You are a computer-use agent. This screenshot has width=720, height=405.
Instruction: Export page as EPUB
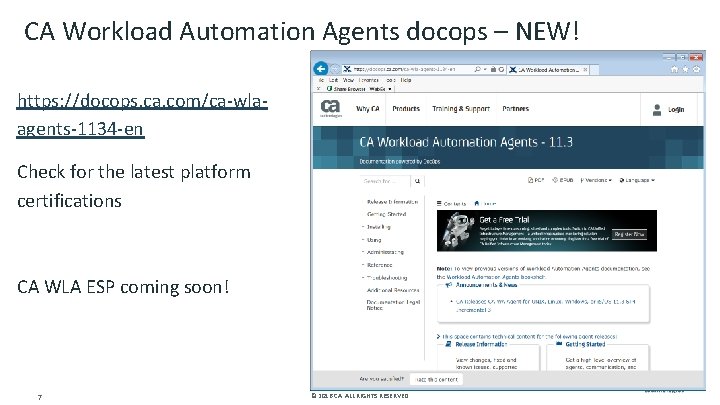pos(562,180)
